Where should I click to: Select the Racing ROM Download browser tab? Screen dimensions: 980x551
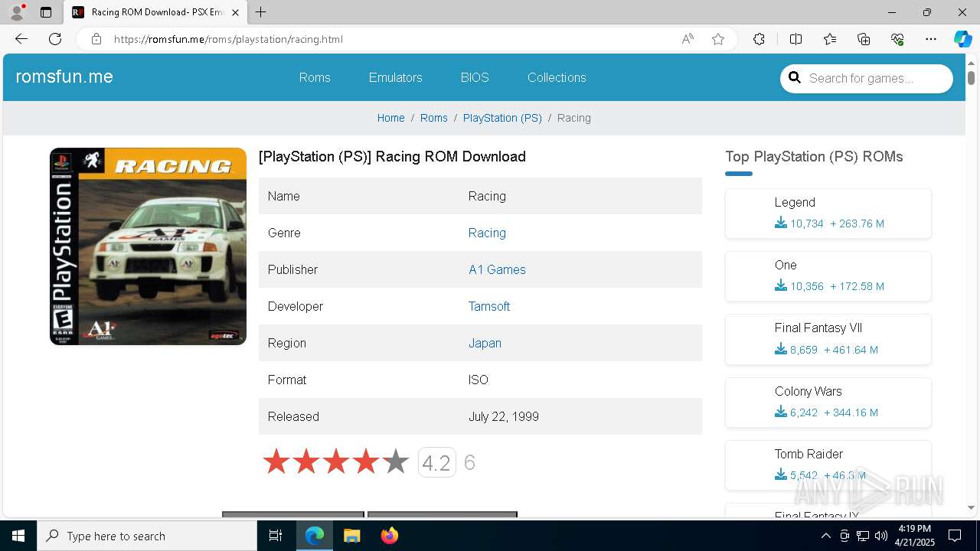156,12
